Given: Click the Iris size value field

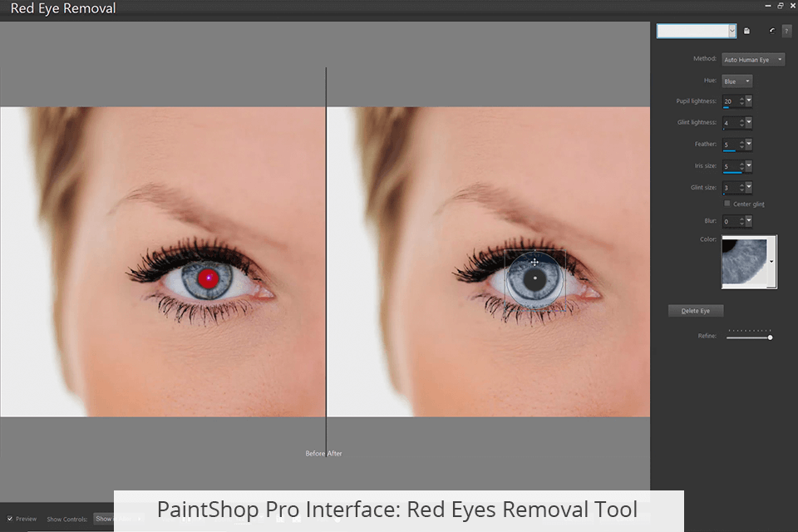Looking at the screenshot, I should pos(730,166).
